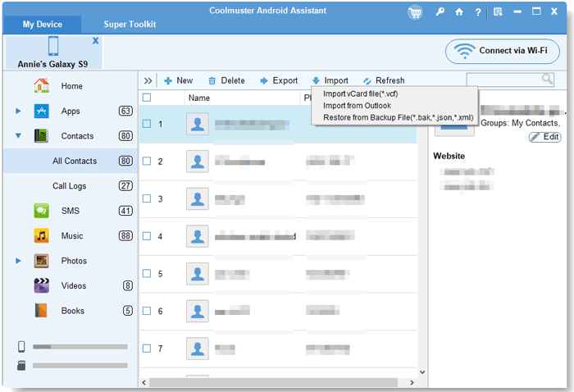Click the Connect via Wi-Fi button
The height and width of the screenshot is (392, 574).
pos(502,51)
